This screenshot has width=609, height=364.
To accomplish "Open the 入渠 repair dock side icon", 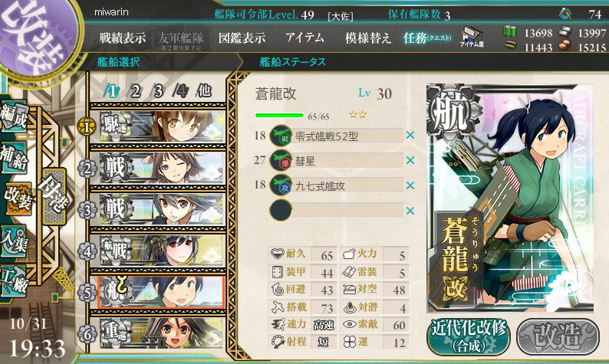I will (14, 241).
